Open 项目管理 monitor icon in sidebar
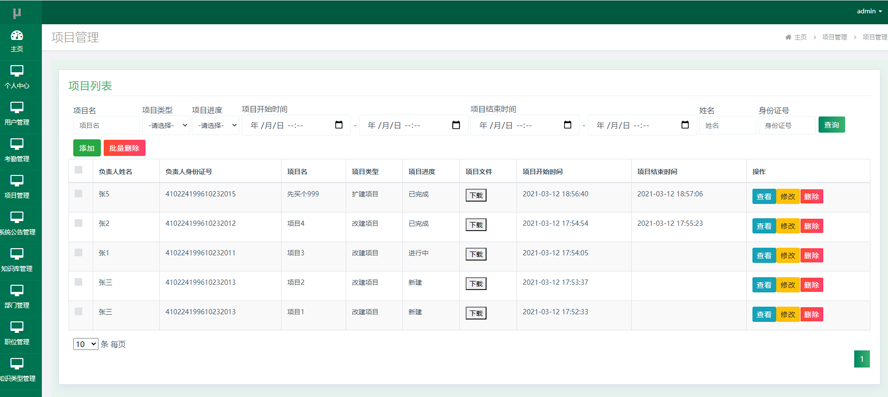This screenshot has height=397, width=888. (17, 181)
